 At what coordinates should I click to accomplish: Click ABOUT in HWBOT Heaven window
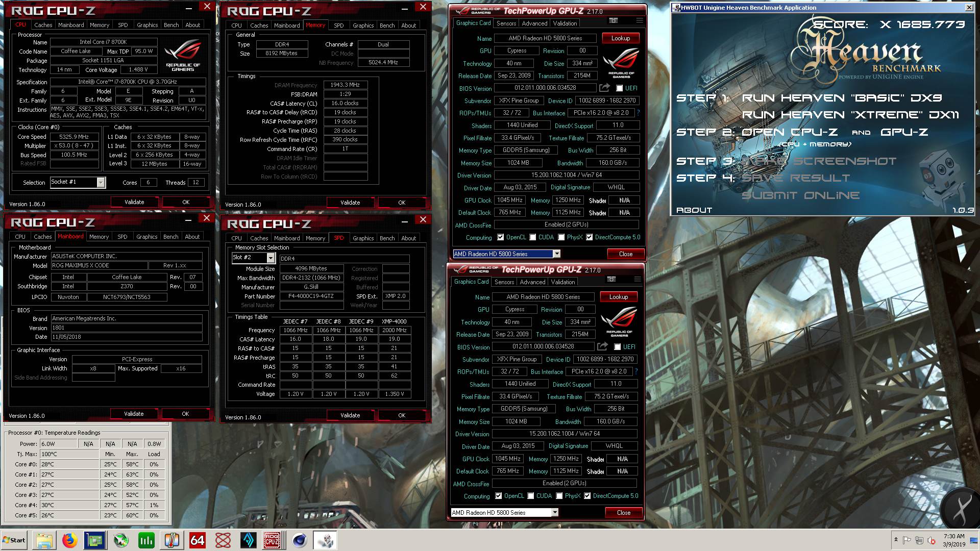[x=694, y=210]
